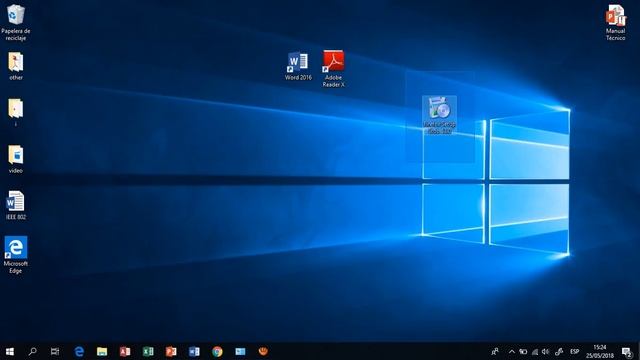Select folder icon between other and video
The width and height of the screenshot is (640, 360).
(16, 111)
